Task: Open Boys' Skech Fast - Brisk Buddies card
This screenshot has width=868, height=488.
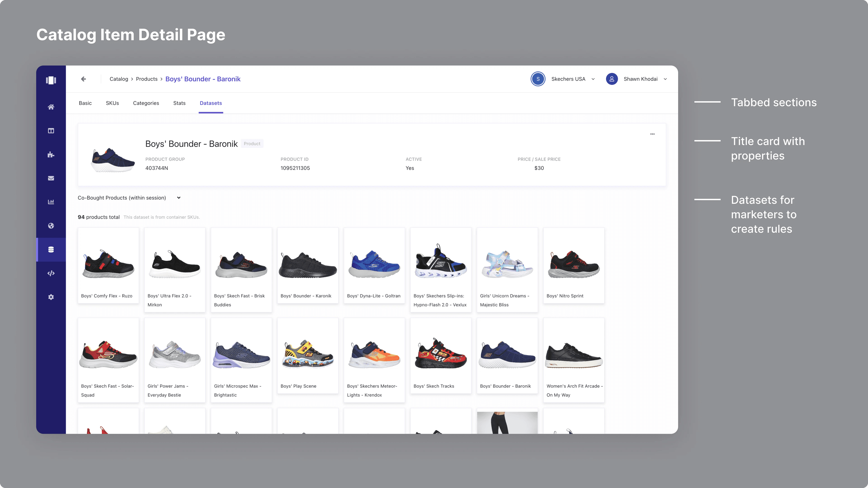Action: click(x=241, y=270)
